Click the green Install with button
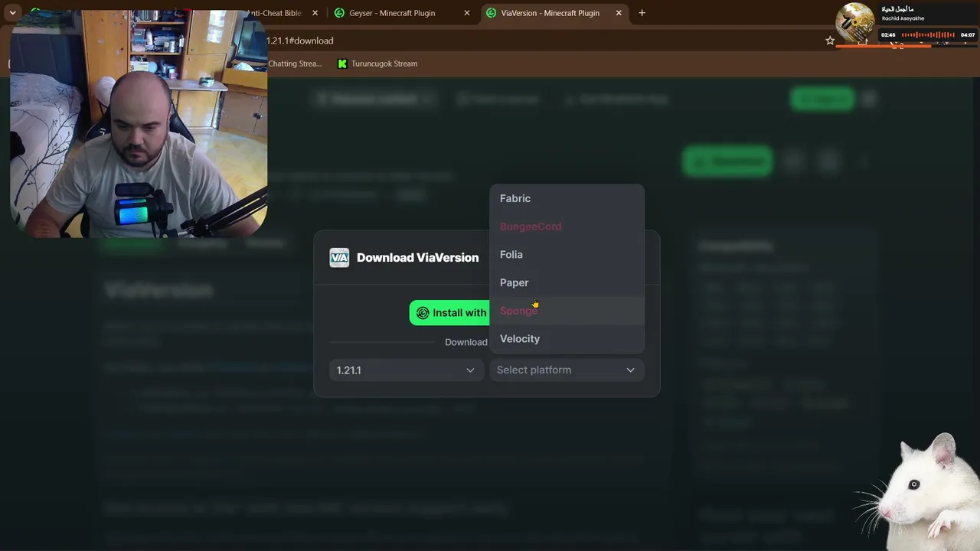Image resolution: width=980 pixels, height=551 pixels. pyautogui.click(x=450, y=312)
